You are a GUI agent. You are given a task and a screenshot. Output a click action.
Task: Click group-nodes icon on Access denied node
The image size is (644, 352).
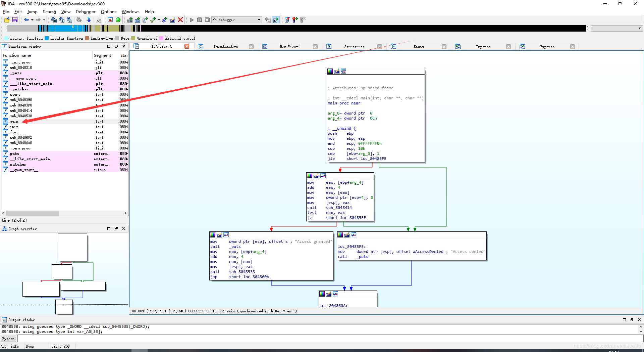(354, 235)
